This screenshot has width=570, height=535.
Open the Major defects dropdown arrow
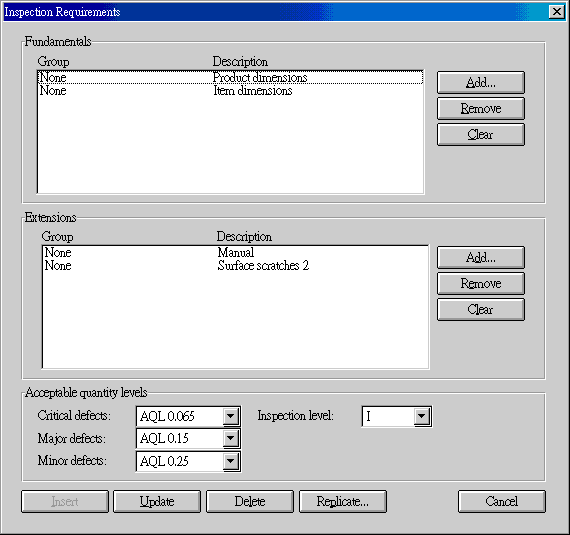coord(230,439)
